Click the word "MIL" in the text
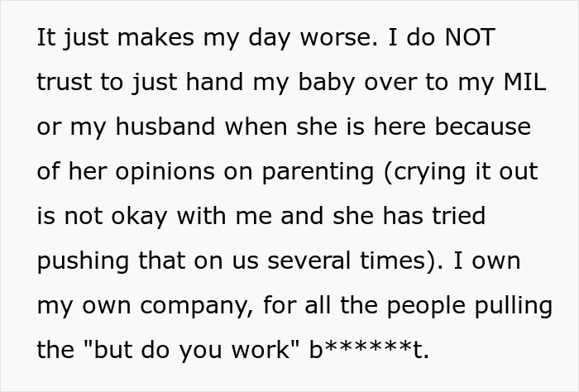Screen dimensions: 579x392 523,84
